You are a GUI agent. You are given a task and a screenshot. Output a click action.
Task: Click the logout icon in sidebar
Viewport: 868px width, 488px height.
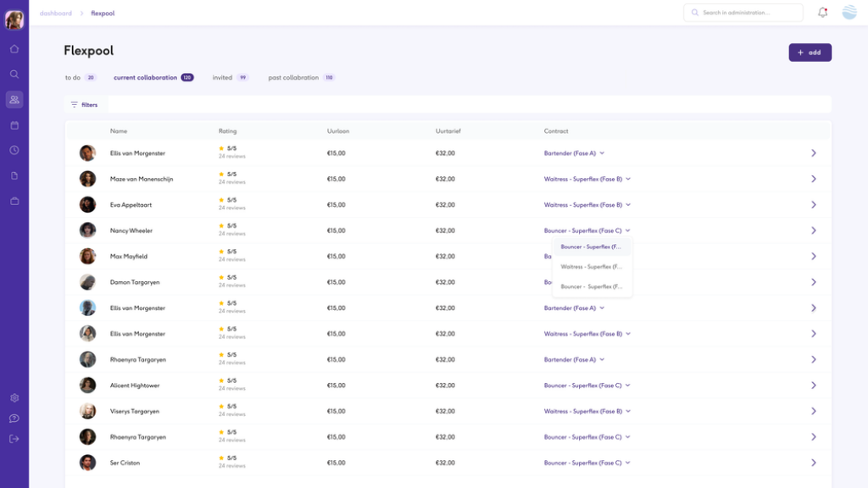tap(14, 439)
